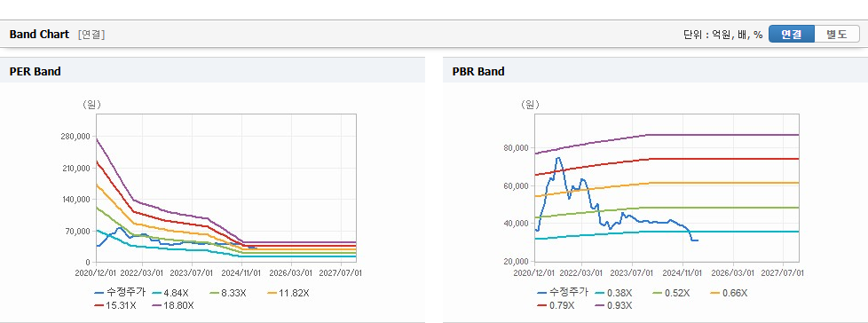This screenshot has width=868, height=323.
Task: Toggle the 0.79X legend series
Action: pos(556,305)
